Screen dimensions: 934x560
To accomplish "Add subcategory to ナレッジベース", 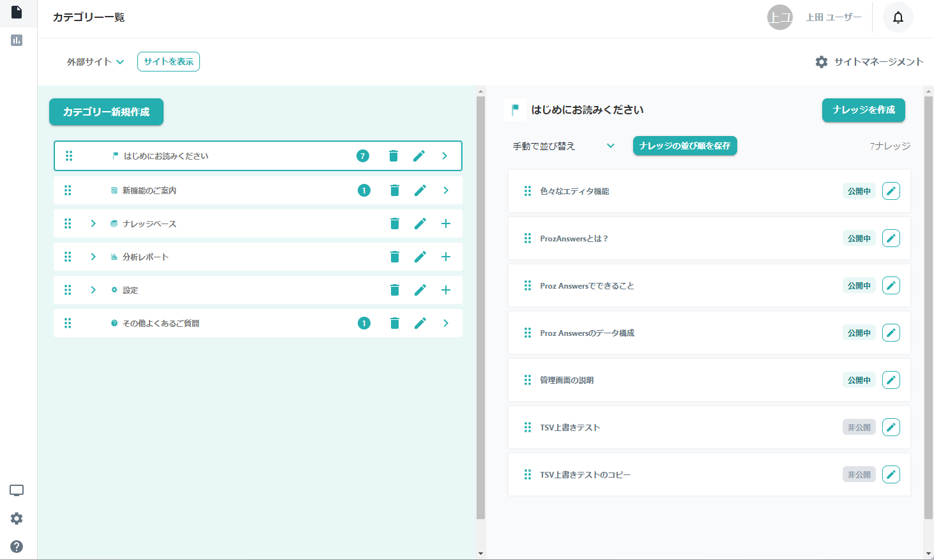I will click(x=445, y=223).
